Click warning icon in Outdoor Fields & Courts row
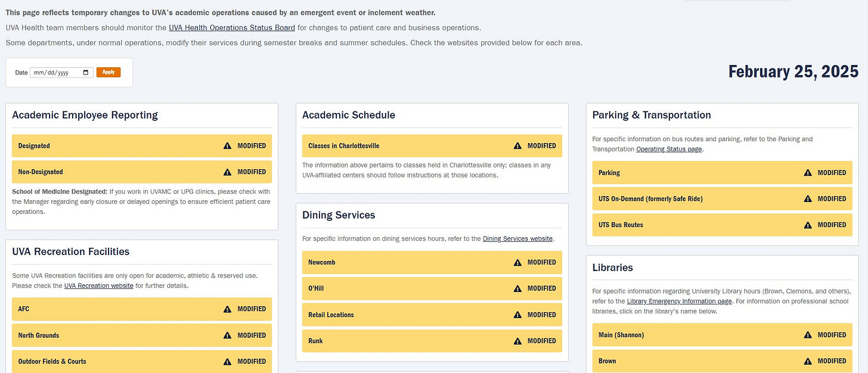Viewport: 868px width, 373px height. pos(227,361)
